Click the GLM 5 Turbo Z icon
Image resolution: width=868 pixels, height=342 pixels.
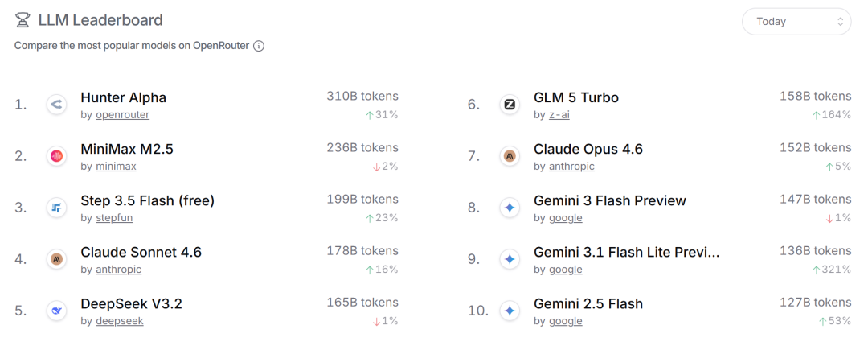[509, 105]
